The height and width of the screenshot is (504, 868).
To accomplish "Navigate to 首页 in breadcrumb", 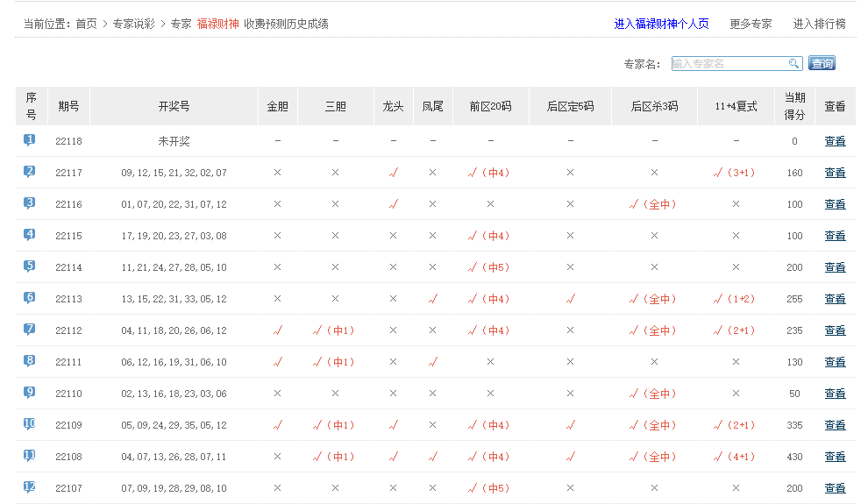I will [86, 24].
